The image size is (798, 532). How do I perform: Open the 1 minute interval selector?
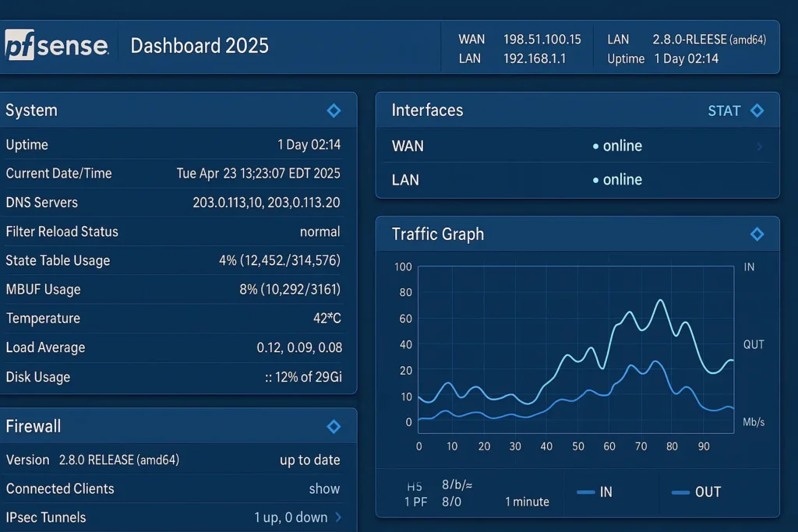pos(527,502)
